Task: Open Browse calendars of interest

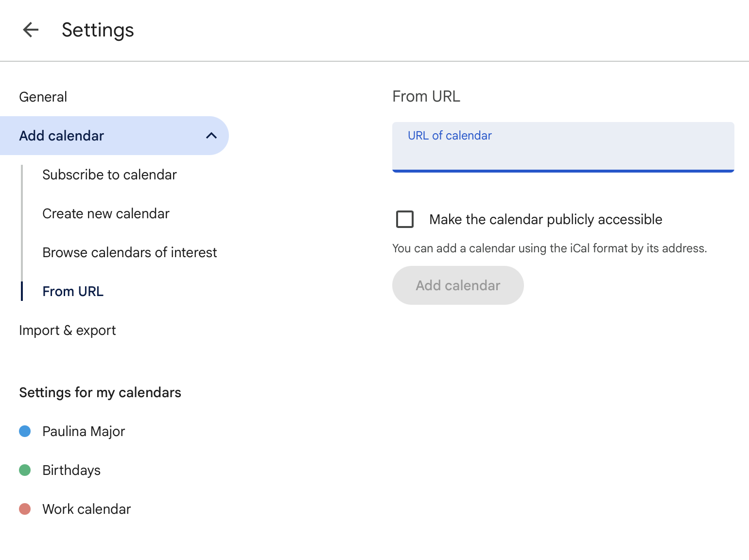Action: [129, 252]
